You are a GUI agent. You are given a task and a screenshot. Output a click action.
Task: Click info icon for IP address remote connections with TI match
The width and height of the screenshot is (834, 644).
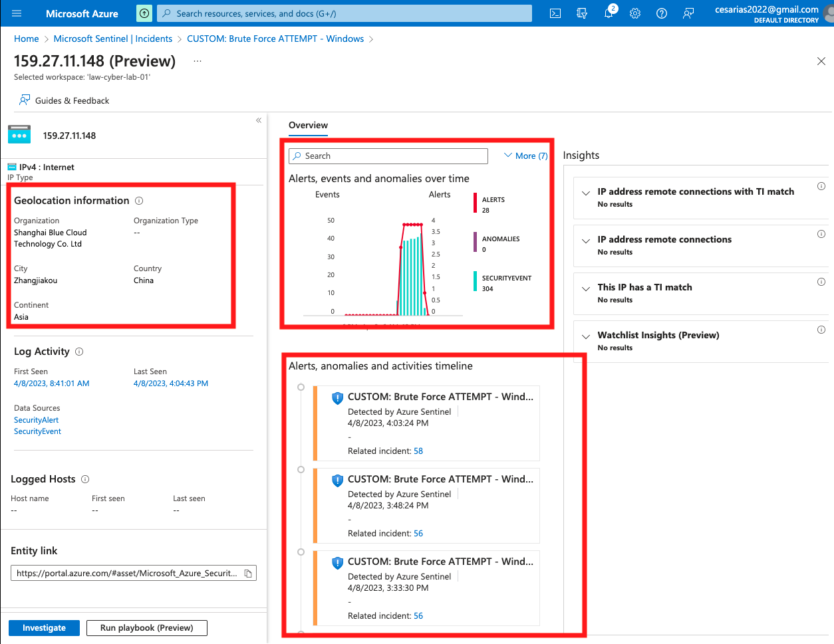pyautogui.click(x=821, y=186)
